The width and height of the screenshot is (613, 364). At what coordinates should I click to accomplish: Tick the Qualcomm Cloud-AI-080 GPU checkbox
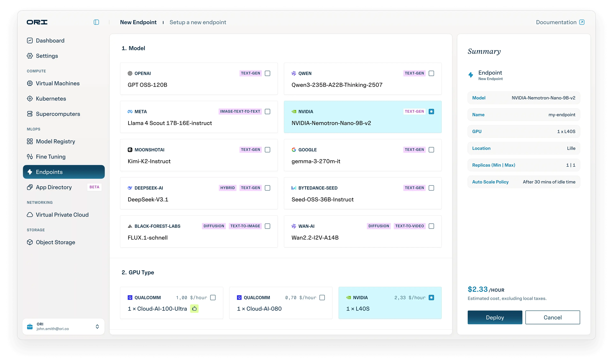tap(322, 298)
